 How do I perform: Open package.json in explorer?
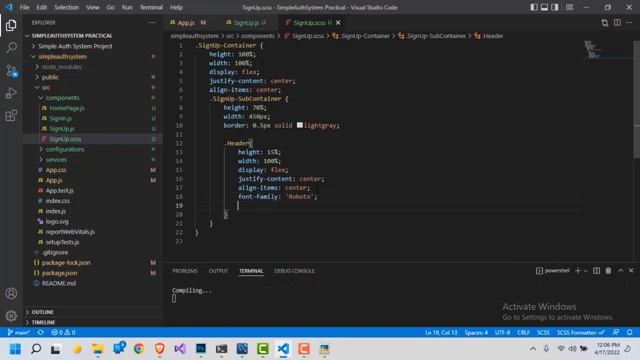[x=60, y=273]
